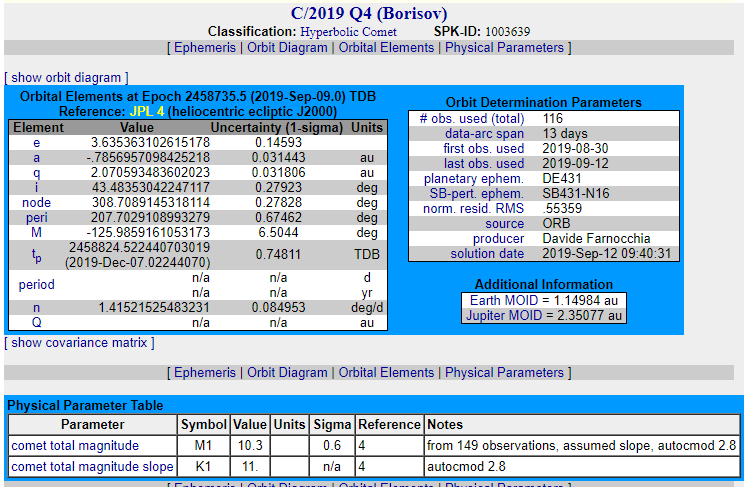Open the JPL 4 reference link
The image size is (748, 487).
pyautogui.click(x=147, y=112)
